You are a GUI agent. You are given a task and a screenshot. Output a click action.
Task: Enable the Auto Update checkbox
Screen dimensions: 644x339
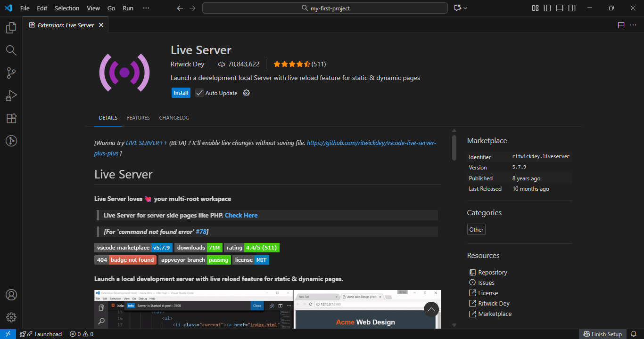(x=199, y=93)
